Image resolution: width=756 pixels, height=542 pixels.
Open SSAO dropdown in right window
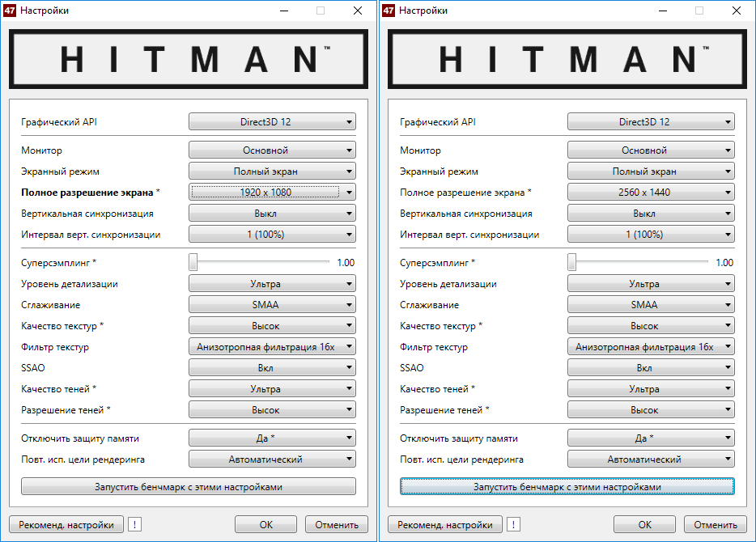652,368
